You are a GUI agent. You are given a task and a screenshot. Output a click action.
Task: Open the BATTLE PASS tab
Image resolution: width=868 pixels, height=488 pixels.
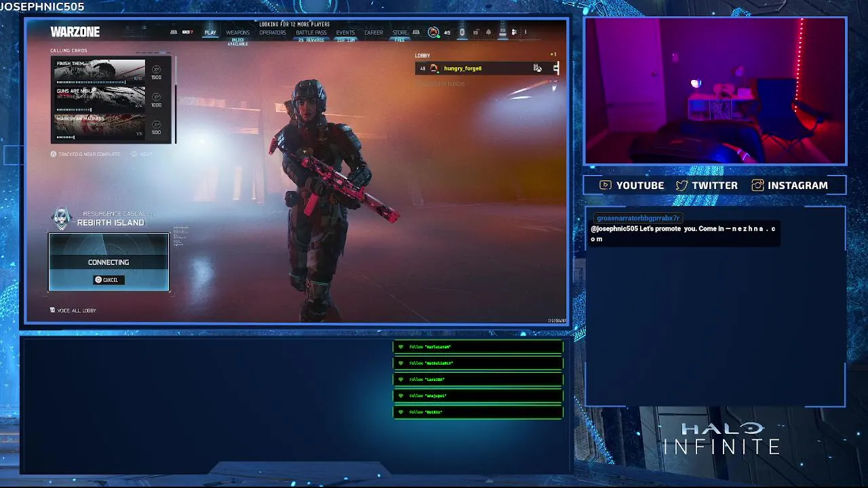click(311, 33)
